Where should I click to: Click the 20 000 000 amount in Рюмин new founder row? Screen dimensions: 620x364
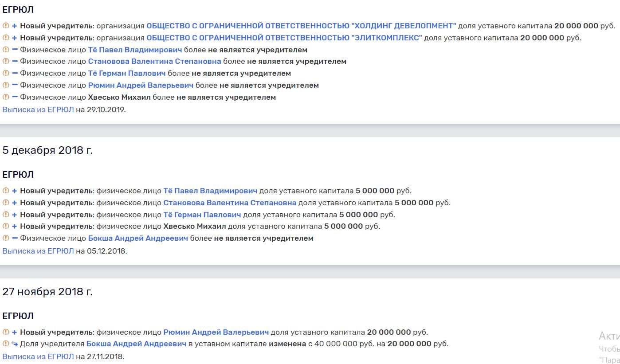tap(389, 332)
